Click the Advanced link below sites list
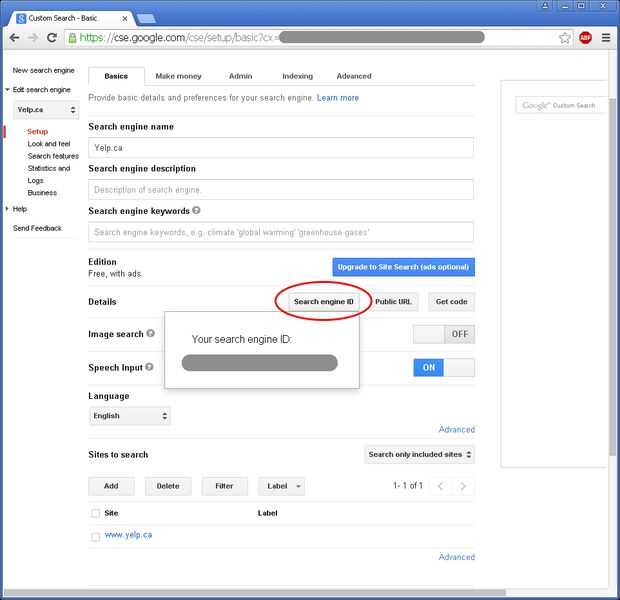 click(457, 557)
